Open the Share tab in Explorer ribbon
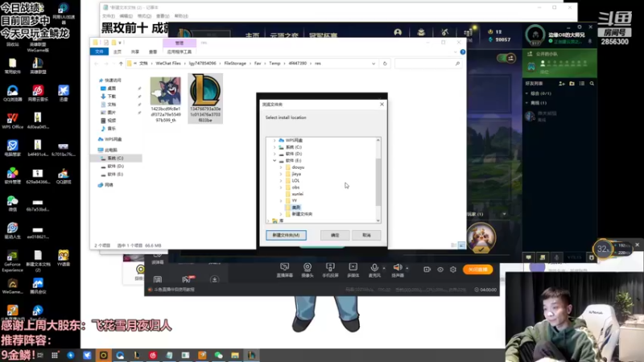 [x=135, y=51]
